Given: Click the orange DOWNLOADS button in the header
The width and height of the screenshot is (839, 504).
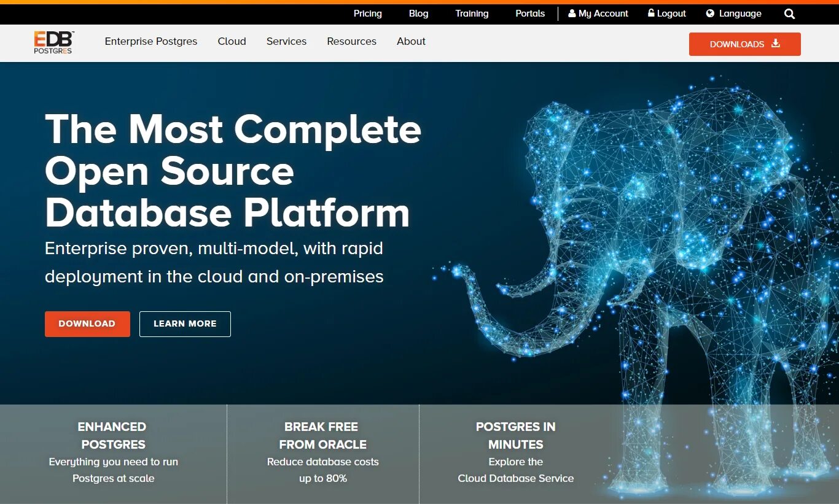Looking at the screenshot, I should [x=745, y=44].
